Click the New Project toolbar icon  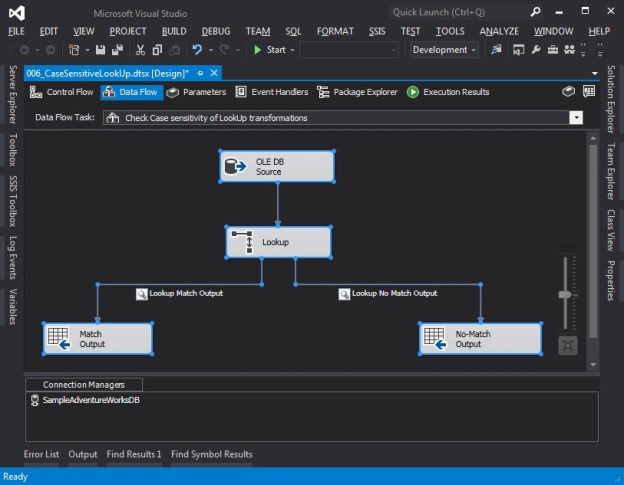pos(74,50)
